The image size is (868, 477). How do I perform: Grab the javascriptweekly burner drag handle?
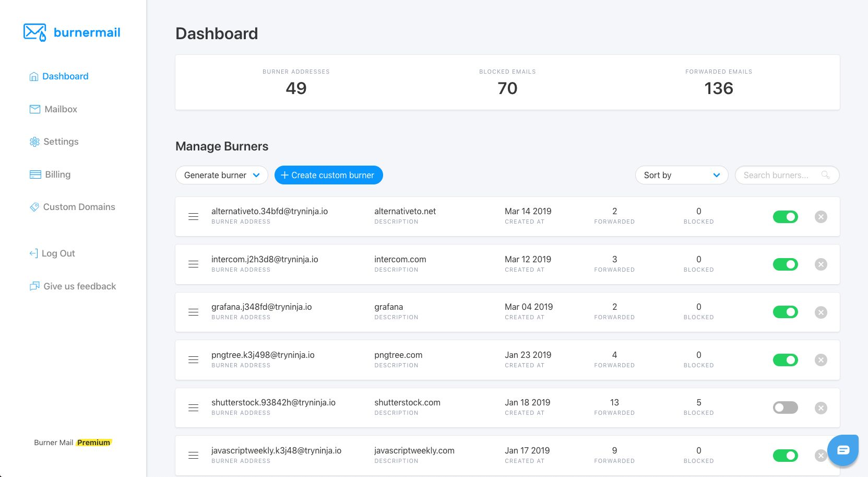193,456
